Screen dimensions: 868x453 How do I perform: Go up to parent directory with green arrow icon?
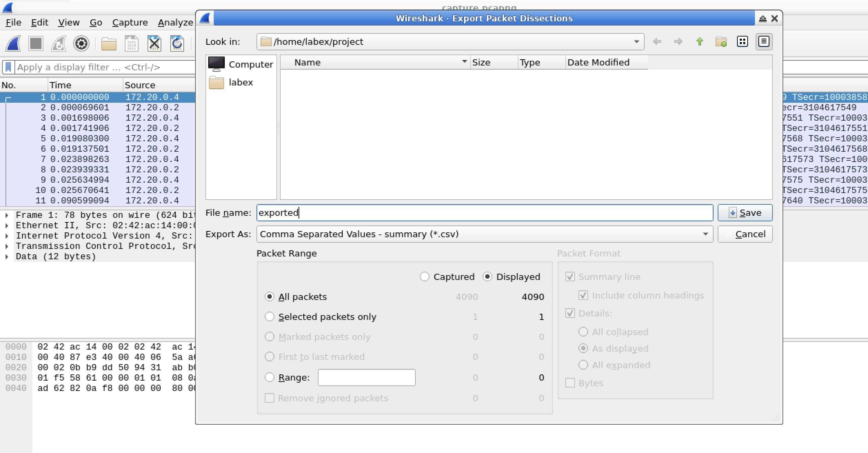tap(700, 41)
